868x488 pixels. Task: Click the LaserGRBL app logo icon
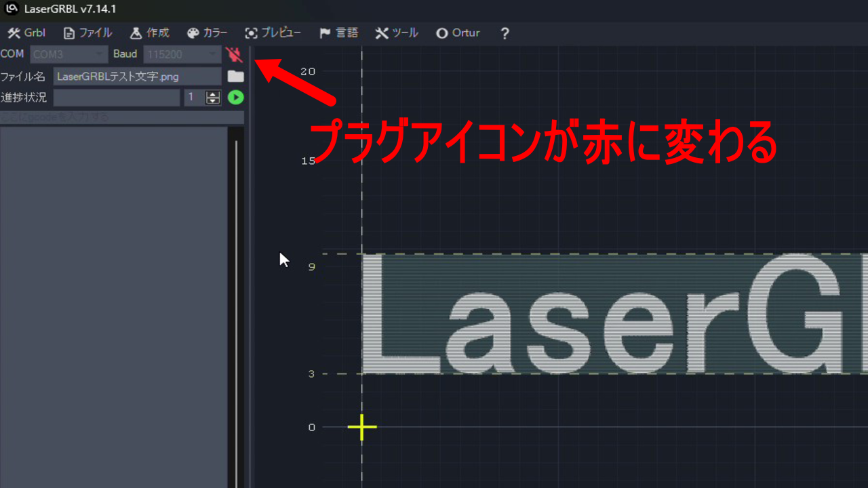click(x=12, y=9)
